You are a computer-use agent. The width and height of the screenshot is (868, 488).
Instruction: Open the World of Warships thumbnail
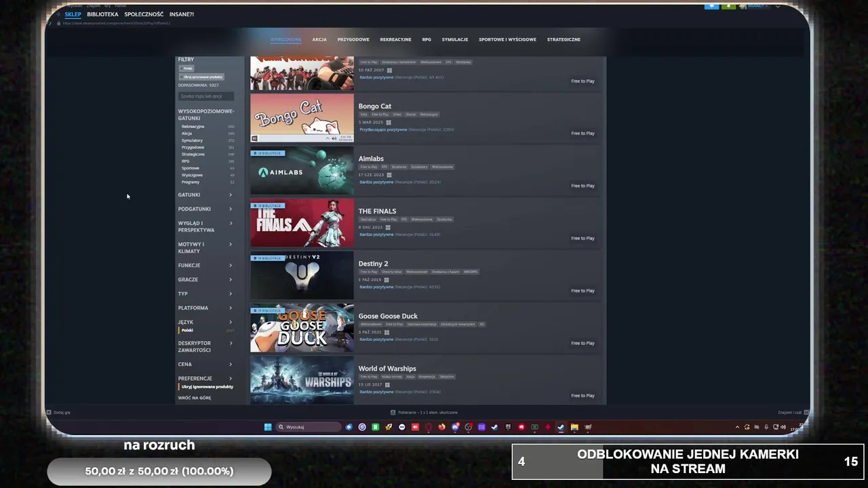(x=302, y=380)
